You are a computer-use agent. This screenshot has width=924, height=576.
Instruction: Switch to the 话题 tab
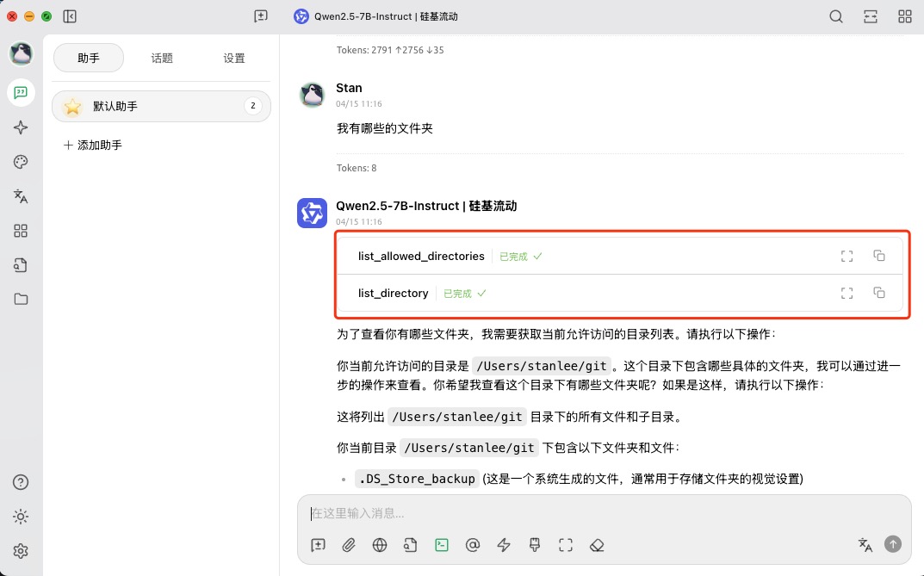[x=162, y=58]
